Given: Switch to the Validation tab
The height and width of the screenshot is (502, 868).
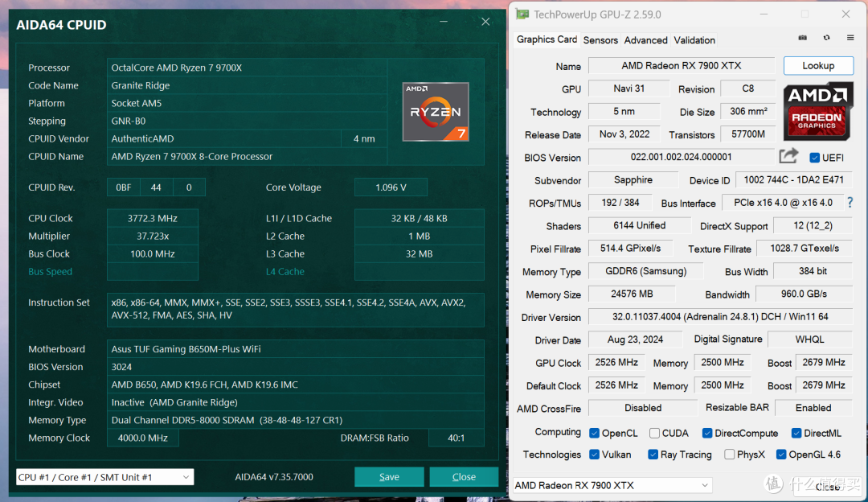Looking at the screenshot, I should [694, 39].
